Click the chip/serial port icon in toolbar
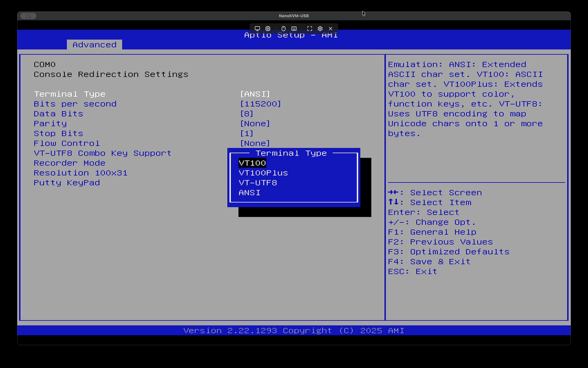The height and width of the screenshot is (368, 588). tap(268, 28)
